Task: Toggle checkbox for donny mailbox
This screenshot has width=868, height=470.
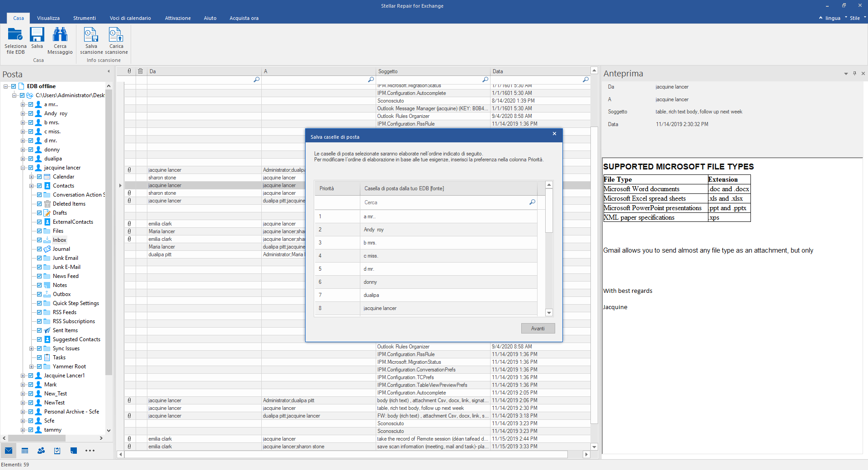Action: pos(31,150)
